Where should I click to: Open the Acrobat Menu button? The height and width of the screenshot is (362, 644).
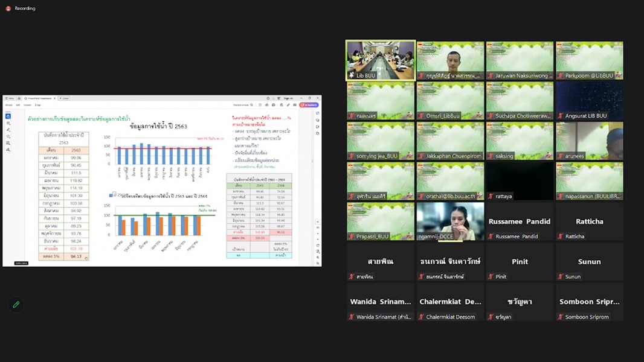coord(10,98)
